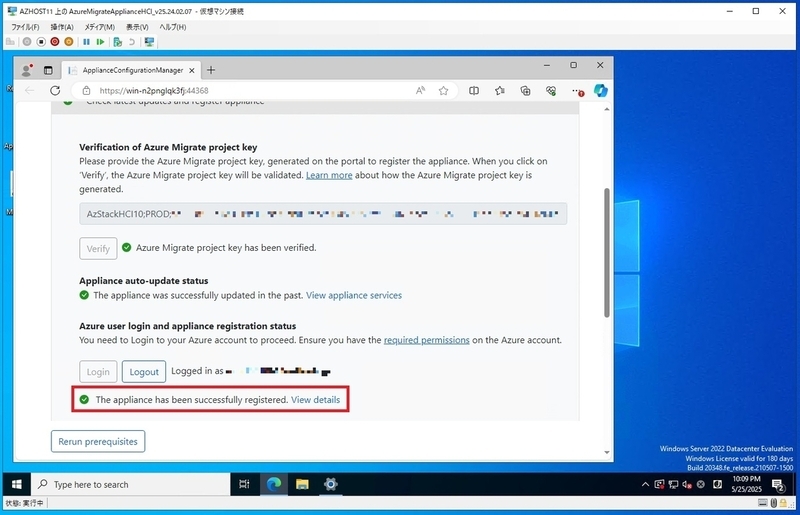
Task: Click the muted volume tray icon
Action: pyautogui.click(x=687, y=484)
